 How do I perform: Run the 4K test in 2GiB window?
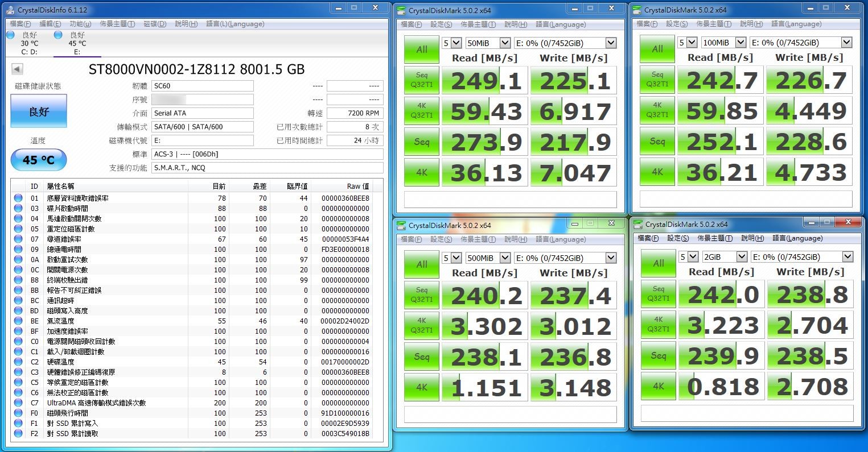(x=659, y=387)
